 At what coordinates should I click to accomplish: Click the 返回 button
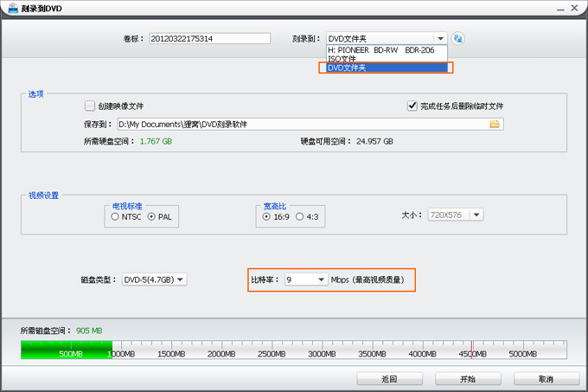[390, 379]
